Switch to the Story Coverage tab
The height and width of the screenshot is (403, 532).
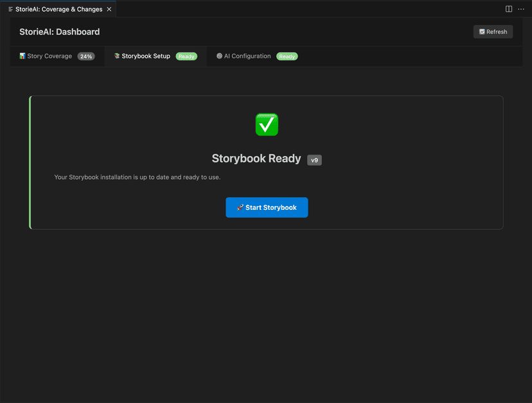pyautogui.click(x=49, y=56)
